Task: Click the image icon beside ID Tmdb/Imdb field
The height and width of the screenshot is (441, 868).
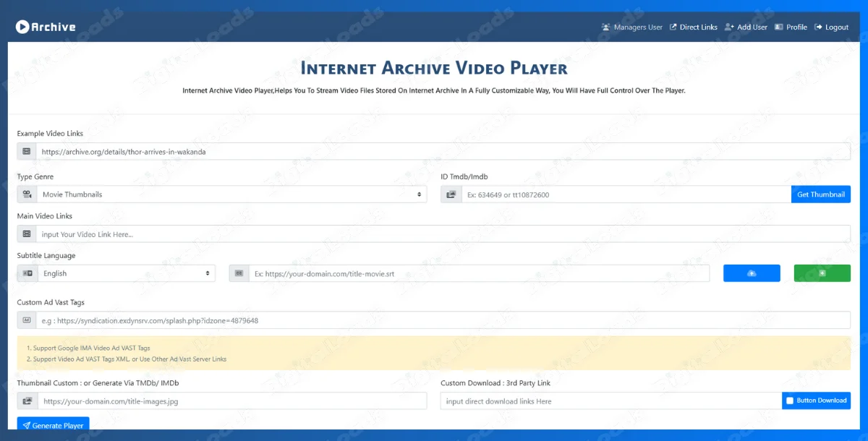Action: (451, 194)
